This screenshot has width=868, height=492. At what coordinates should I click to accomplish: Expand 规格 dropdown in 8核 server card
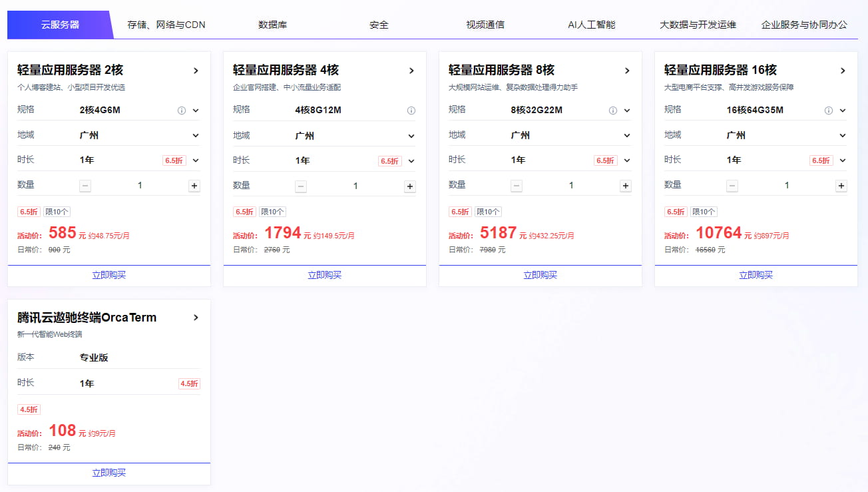point(627,111)
